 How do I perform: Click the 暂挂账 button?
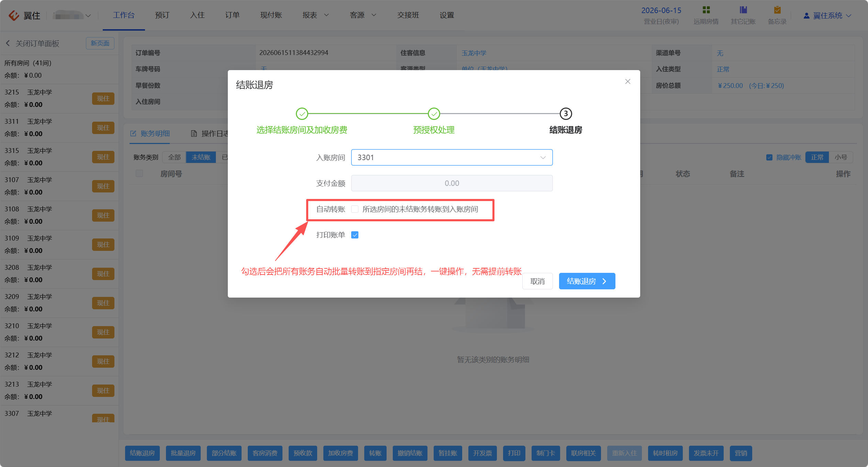point(448,453)
